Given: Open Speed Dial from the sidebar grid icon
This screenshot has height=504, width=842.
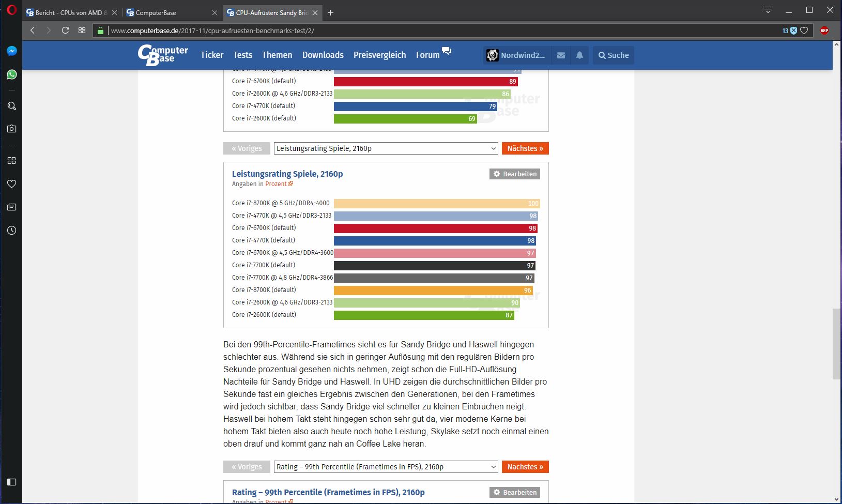Looking at the screenshot, I should [x=11, y=161].
